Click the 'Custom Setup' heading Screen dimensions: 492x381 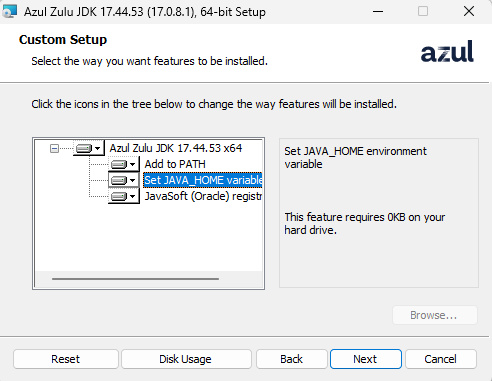pos(63,40)
